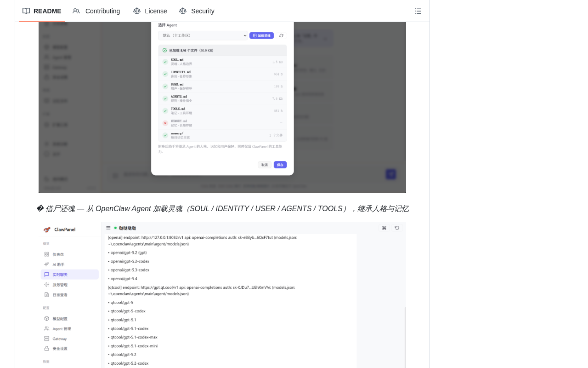Click the 加载灵魂 button in screenshot
The height and width of the screenshot is (368, 588).
point(261,35)
